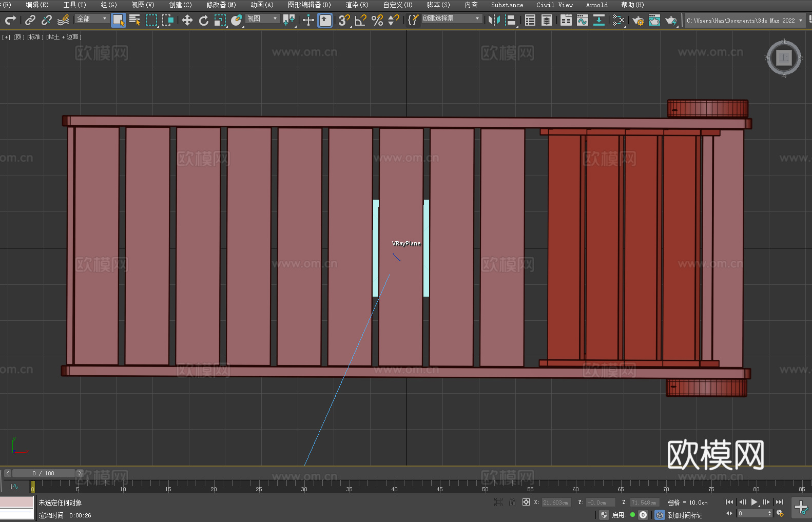Click the Mirror tool icon

pyautogui.click(x=494, y=20)
